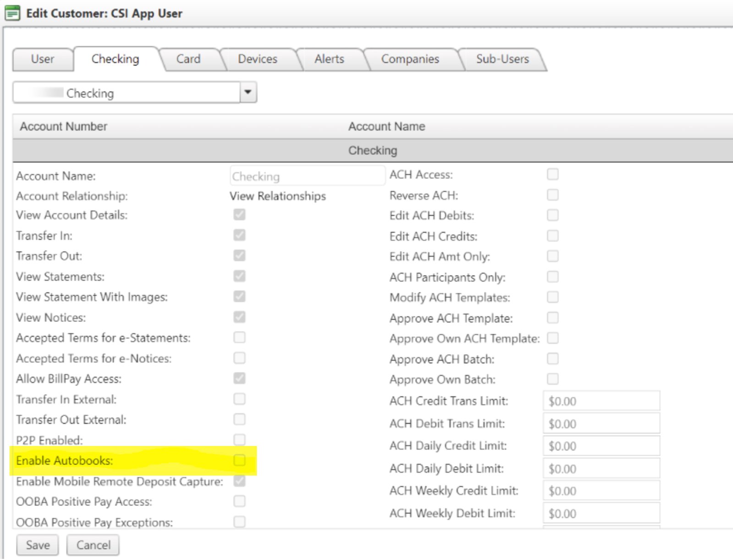This screenshot has height=560, width=733.
Task: Check the ACH Access checkbox
Action: pos(552,174)
